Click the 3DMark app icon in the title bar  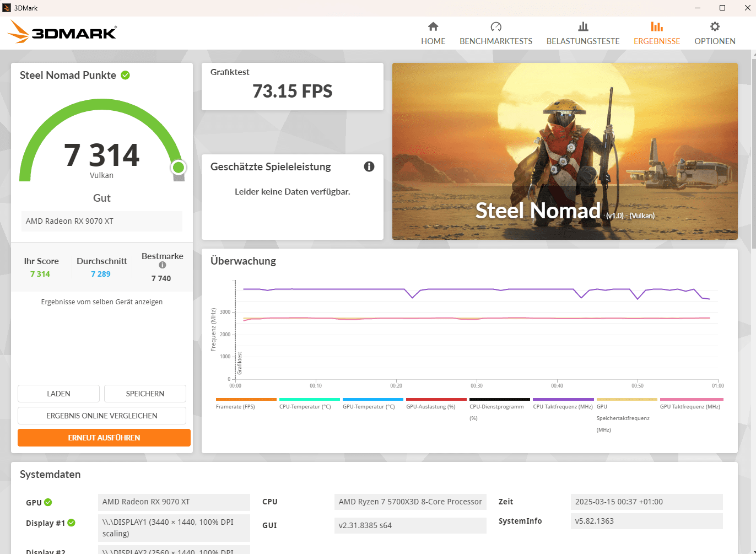(7, 8)
